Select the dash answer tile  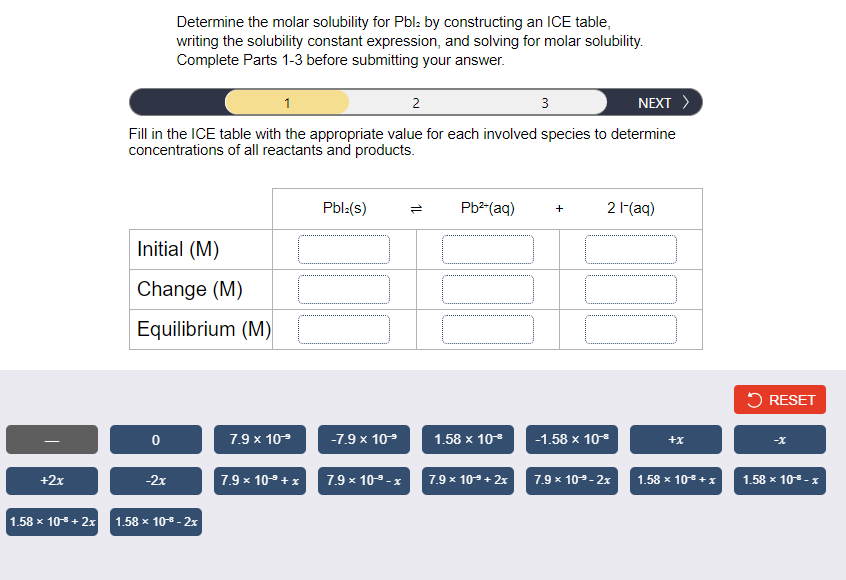(x=51, y=439)
